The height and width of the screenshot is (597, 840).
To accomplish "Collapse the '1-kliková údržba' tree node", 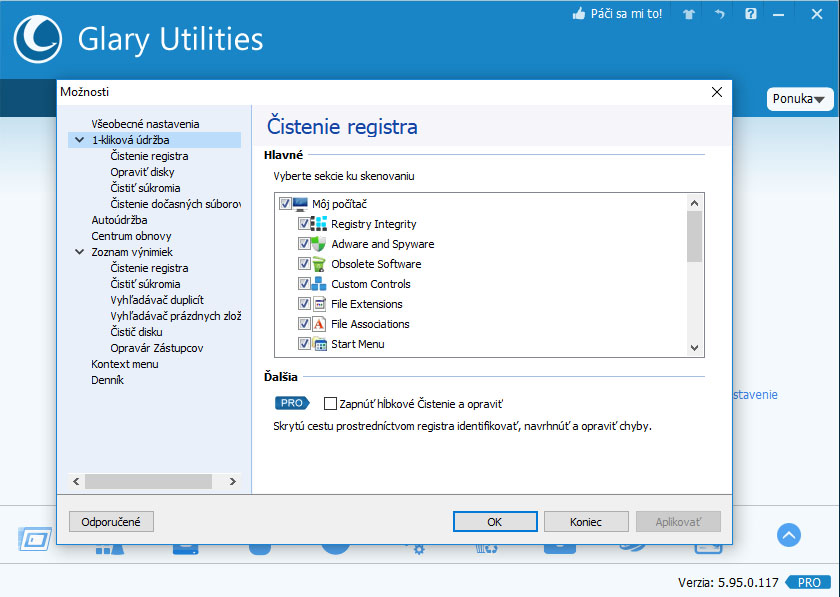I will (78, 140).
